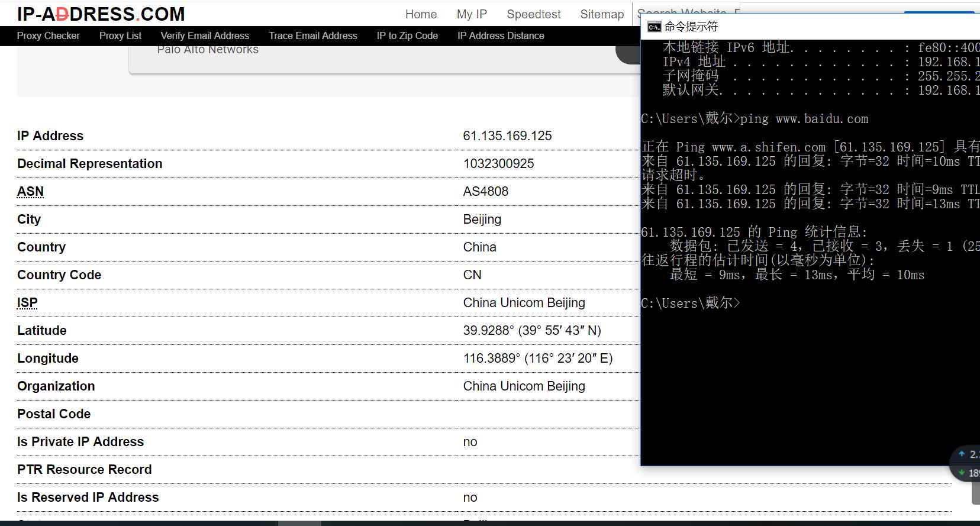Click the subnet mask line in console
980x526 pixels.
821,76
